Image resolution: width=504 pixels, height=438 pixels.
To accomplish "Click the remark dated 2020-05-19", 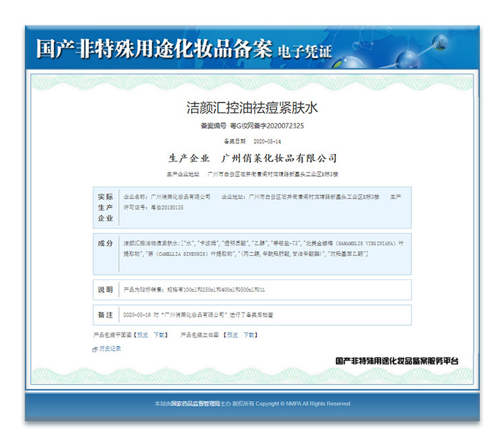I will tap(198, 315).
